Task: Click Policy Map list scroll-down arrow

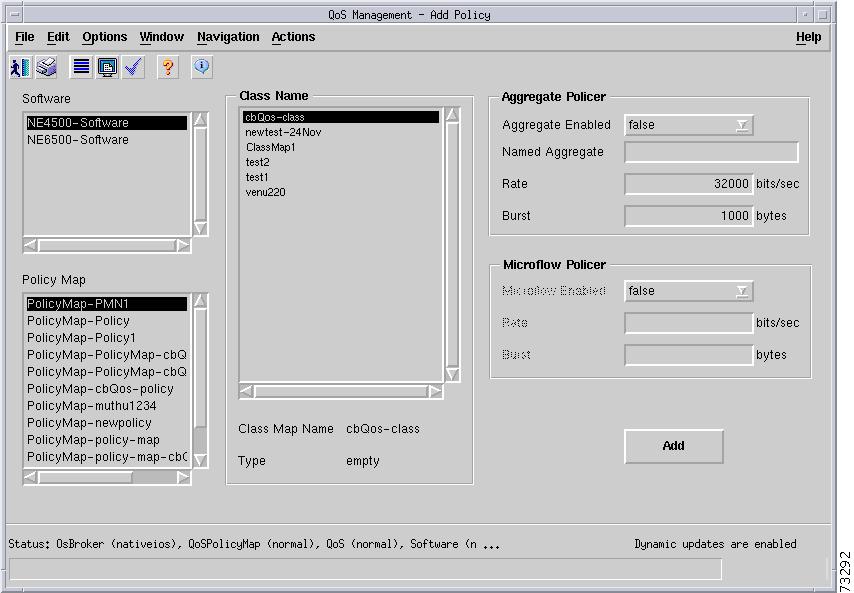Action: pyautogui.click(x=200, y=460)
